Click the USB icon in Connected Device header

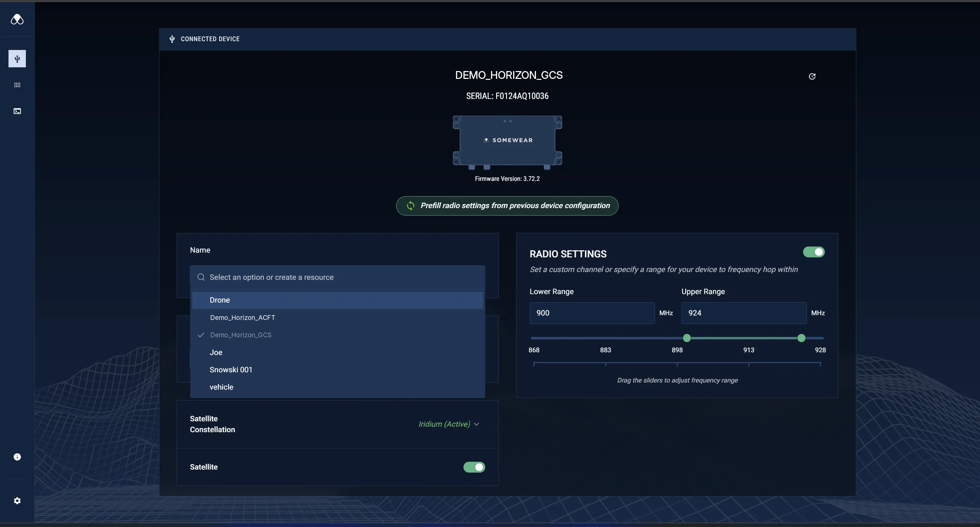pos(172,39)
